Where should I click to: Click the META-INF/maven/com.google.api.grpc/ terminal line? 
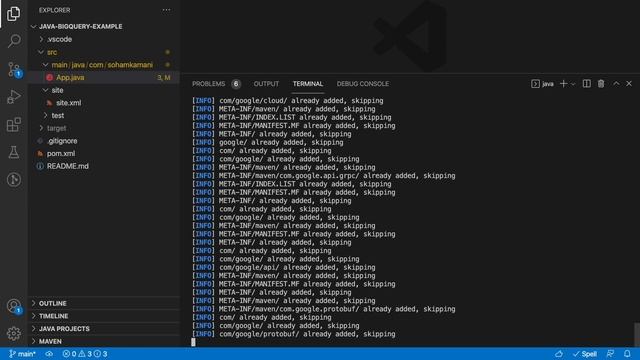pos(324,176)
